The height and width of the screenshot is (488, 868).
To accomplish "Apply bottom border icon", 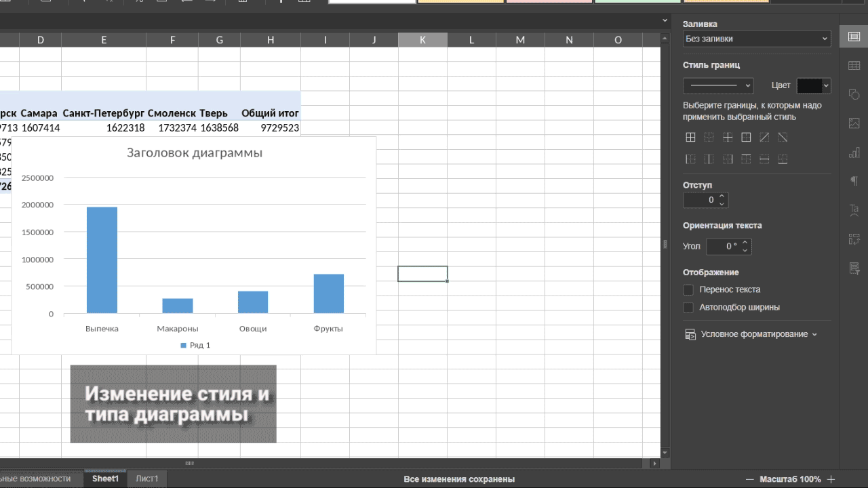I will [x=783, y=159].
